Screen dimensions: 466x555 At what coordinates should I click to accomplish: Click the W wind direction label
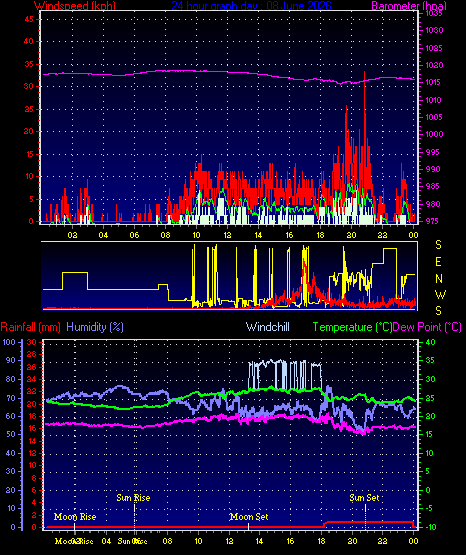tap(440, 294)
